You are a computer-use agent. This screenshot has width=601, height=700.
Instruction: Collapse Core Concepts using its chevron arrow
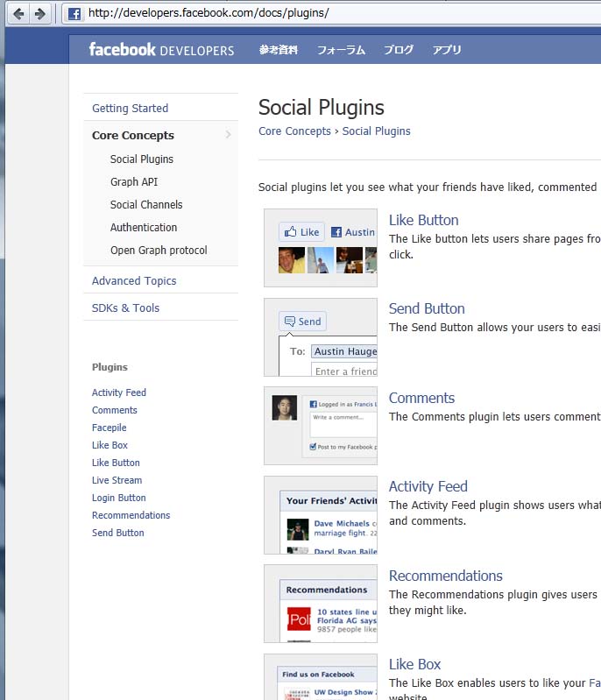pyautogui.click(x=228, y=134)
